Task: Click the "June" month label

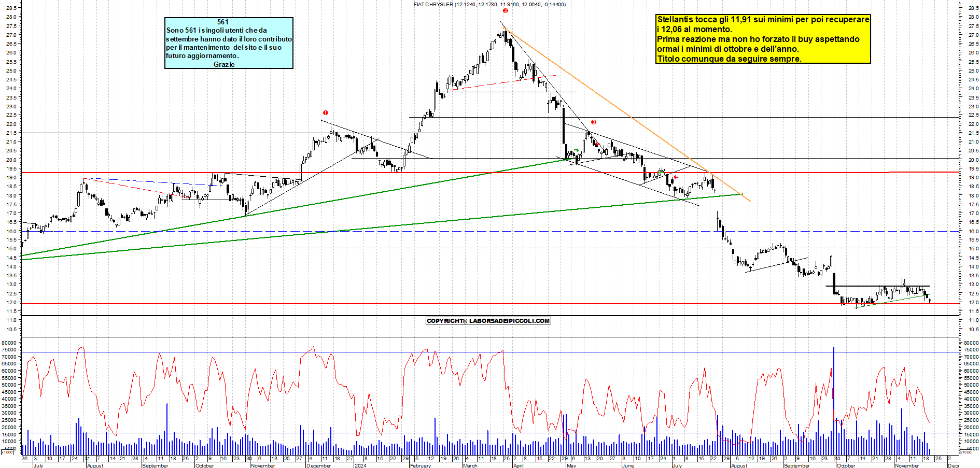Action: [x=628, y=465]
